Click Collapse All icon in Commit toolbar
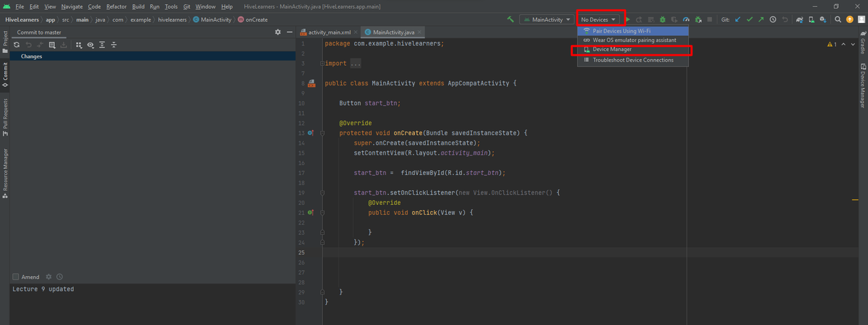868x325 pixels. pyautogui.click(x=114, y=45)
